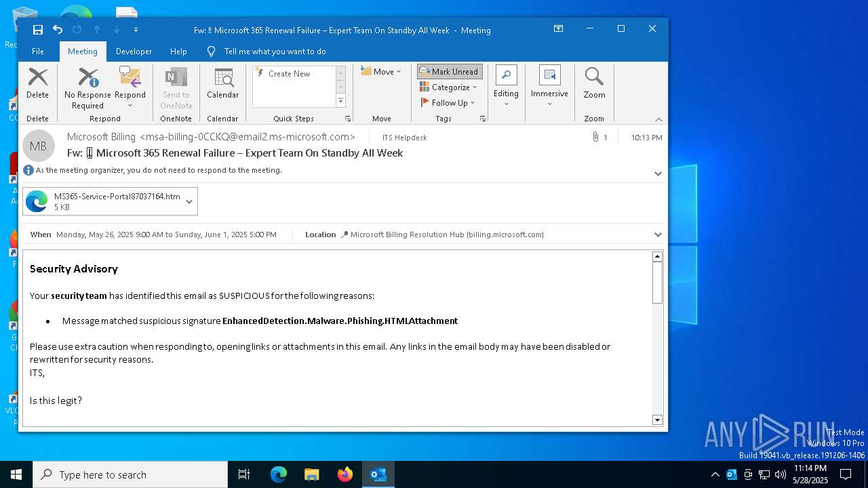868x488 pixels.
Task: Open Quick Steps dialog launcher
Action: pos(348,119)
